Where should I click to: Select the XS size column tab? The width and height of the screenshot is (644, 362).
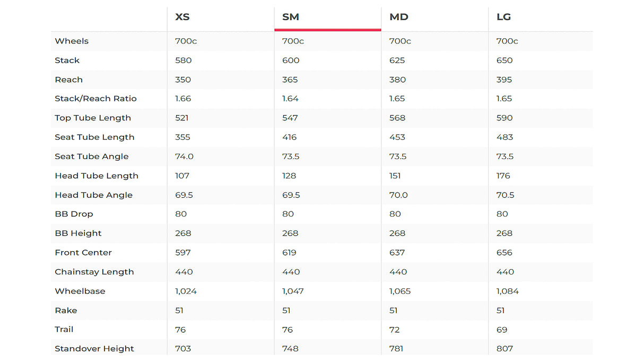tap(182, 17)
